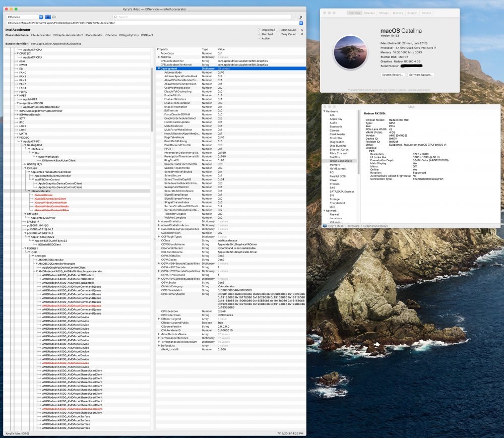
Task: Select Graphics/Displays in System Information sidebar
Action: [341, 161]
